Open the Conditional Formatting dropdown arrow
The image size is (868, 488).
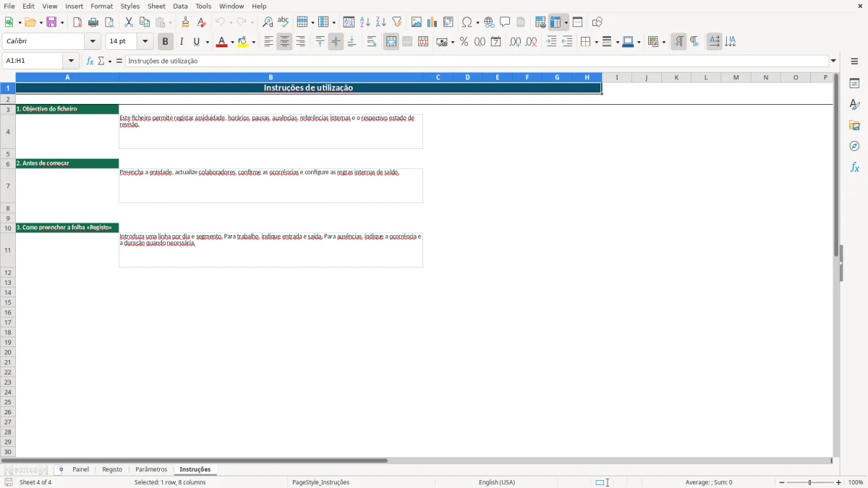[x=663, y=42]
